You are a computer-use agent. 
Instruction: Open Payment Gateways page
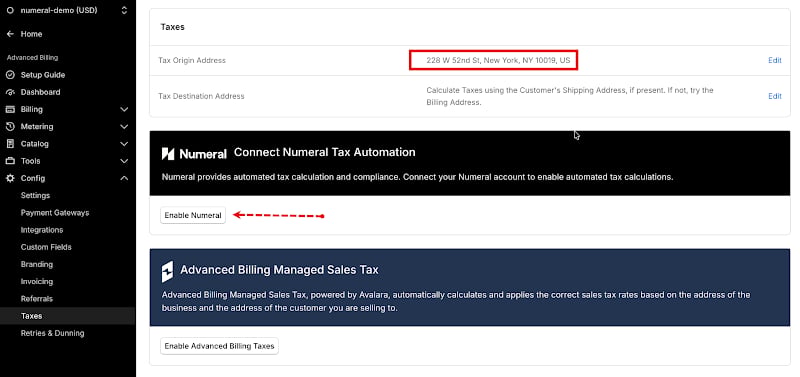tap(55, 213)
